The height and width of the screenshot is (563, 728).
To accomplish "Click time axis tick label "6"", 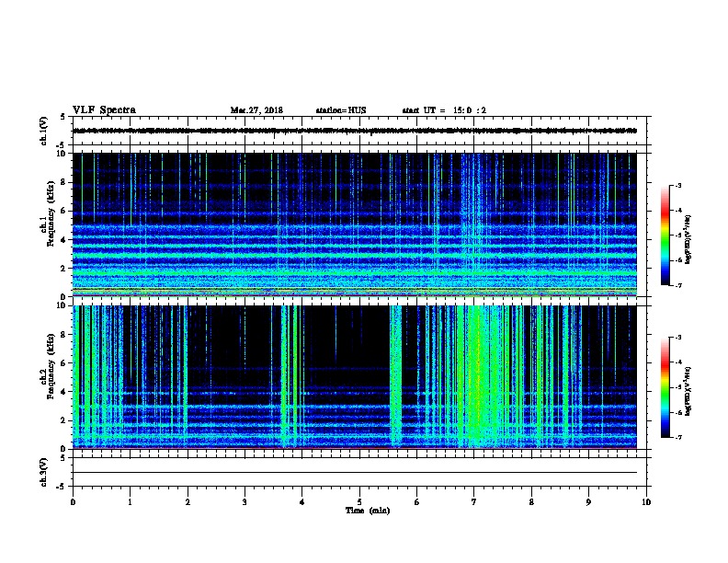I will point(417,502).
